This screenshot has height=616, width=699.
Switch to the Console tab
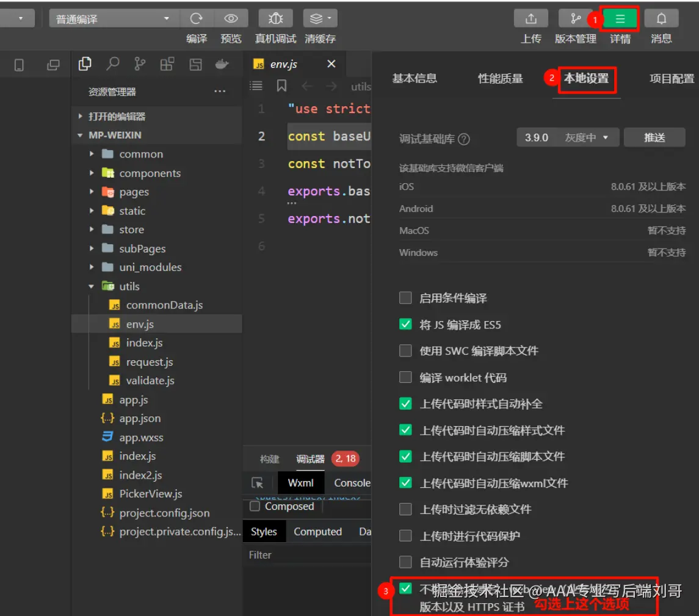point(352,483)
